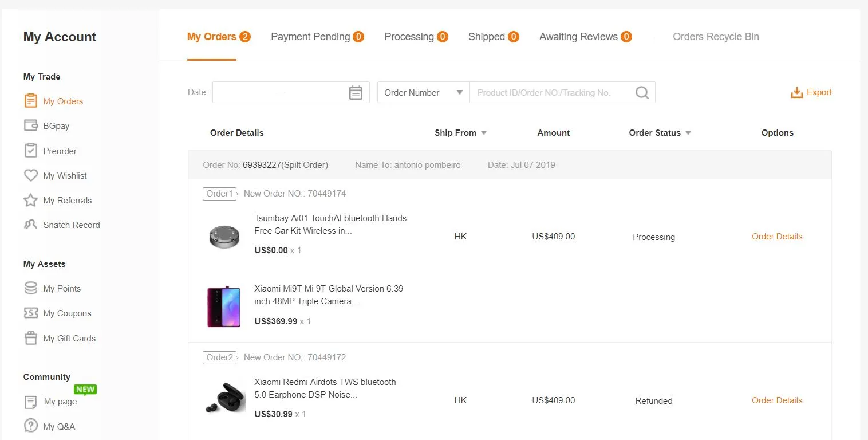Switch to the Awaiting Reviews tab
The height and width of the screenshot is (440, 868).
(x=585, y=37)
